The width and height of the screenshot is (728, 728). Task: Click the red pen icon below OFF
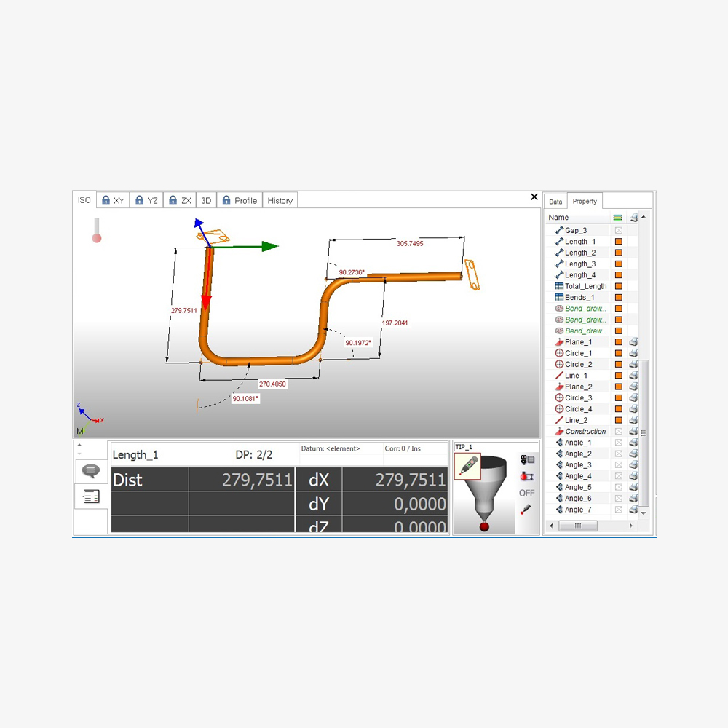click(x=526, y=510)
